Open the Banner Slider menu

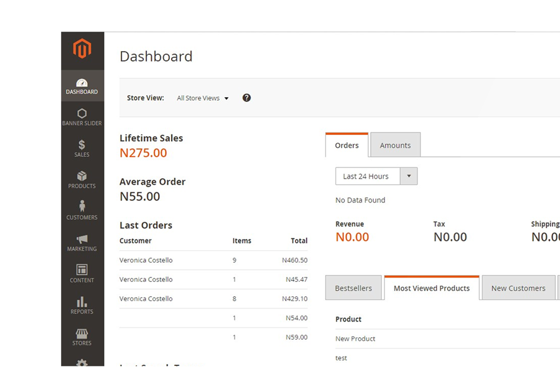(82, 118)
